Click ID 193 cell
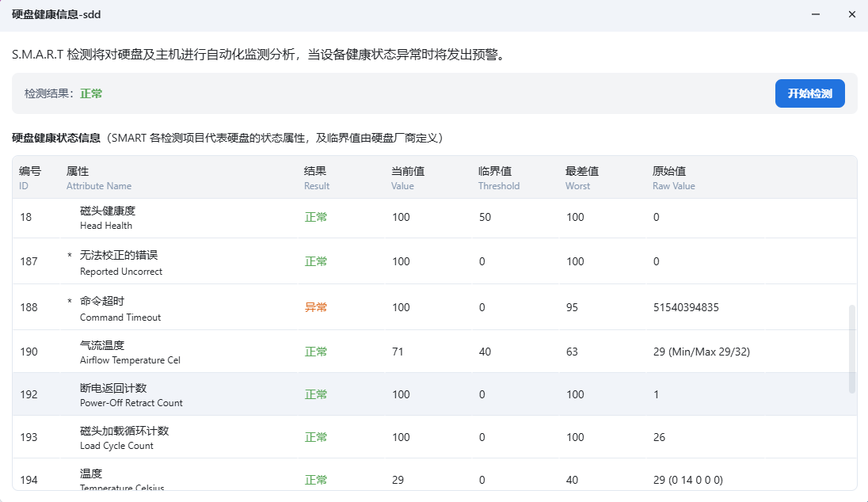868x502 pixels. 29,437
